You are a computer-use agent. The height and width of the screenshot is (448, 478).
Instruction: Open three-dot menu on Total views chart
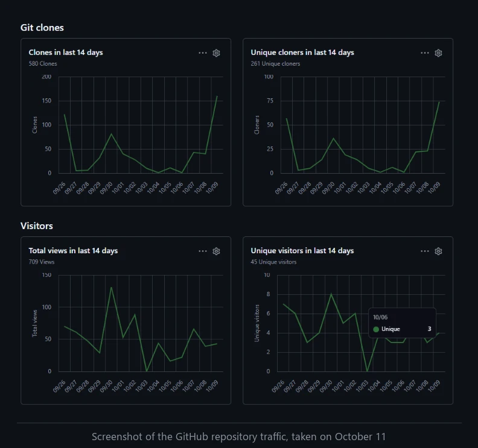coord(203,251)
